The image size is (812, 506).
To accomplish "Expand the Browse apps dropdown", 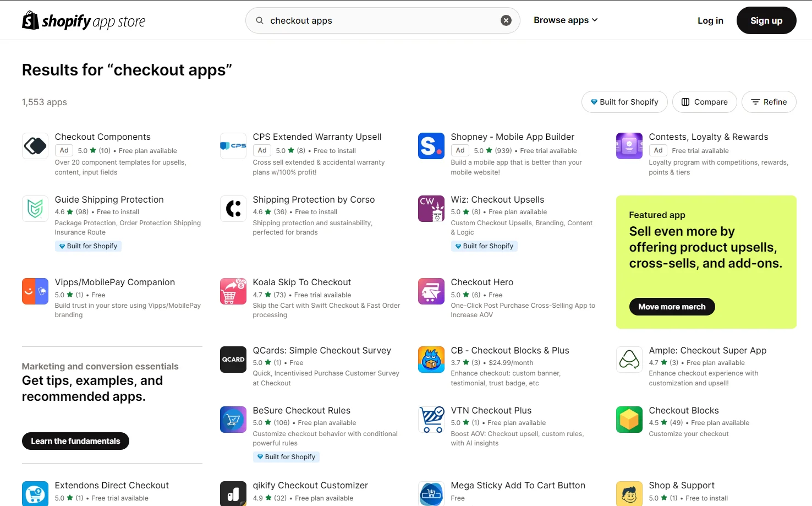I will (566, 20).
